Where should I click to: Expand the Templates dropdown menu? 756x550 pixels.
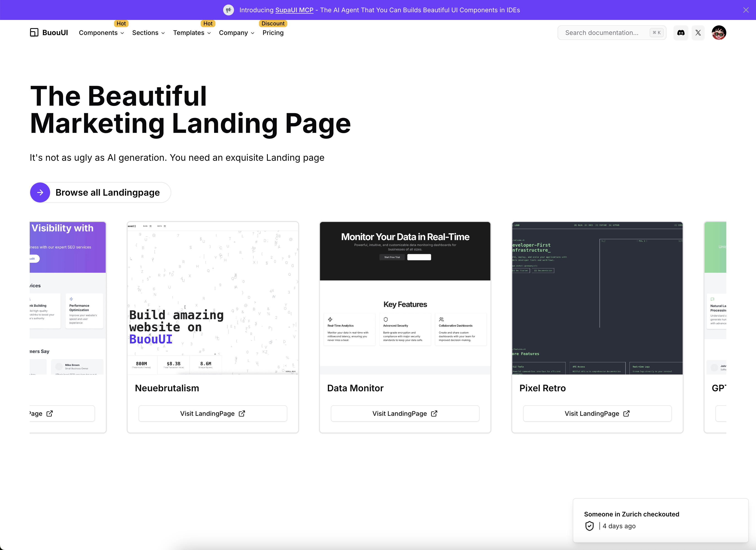[192, 33]
